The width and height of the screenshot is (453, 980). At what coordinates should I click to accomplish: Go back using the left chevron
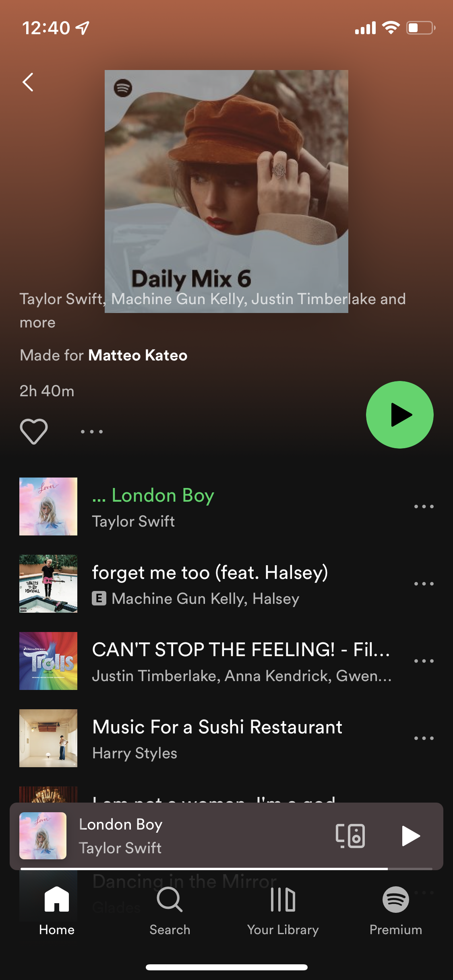[28, 82]
